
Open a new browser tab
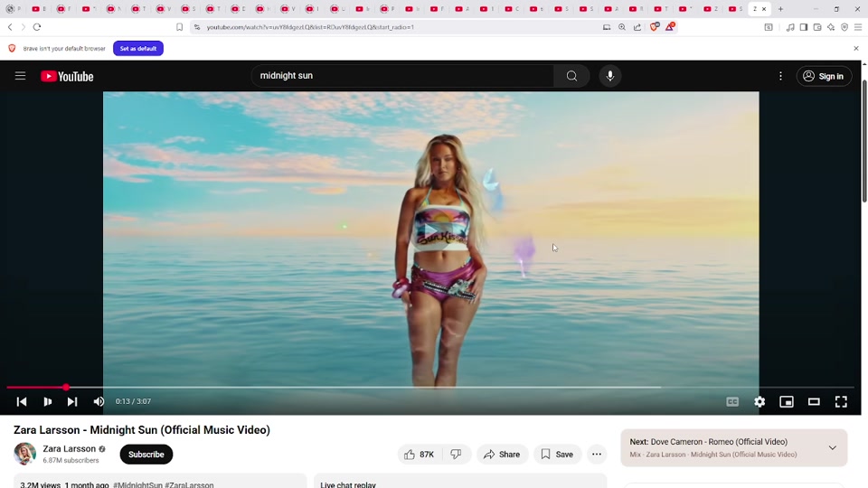tap(780, 9)
